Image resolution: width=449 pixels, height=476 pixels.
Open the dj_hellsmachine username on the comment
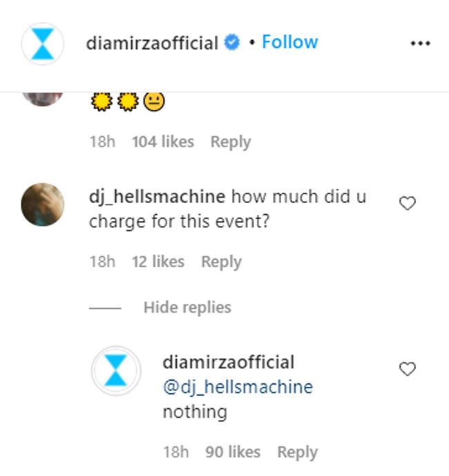click(157, 196)
